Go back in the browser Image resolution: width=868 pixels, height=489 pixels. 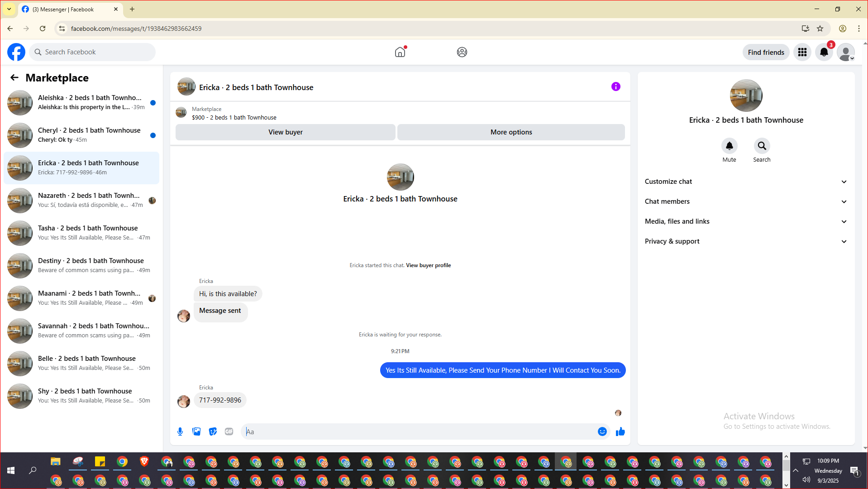tap(10, 29)
